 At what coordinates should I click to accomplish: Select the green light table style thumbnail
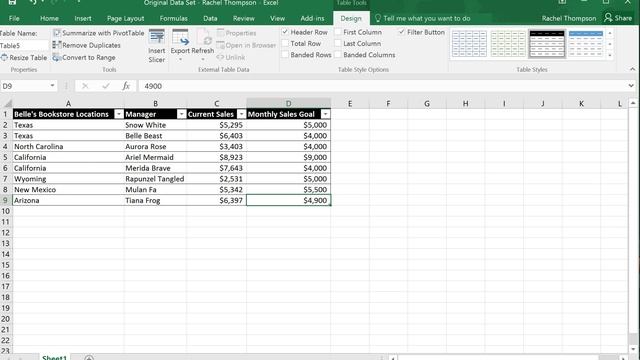pyautogui.click(x=508, y=44)
